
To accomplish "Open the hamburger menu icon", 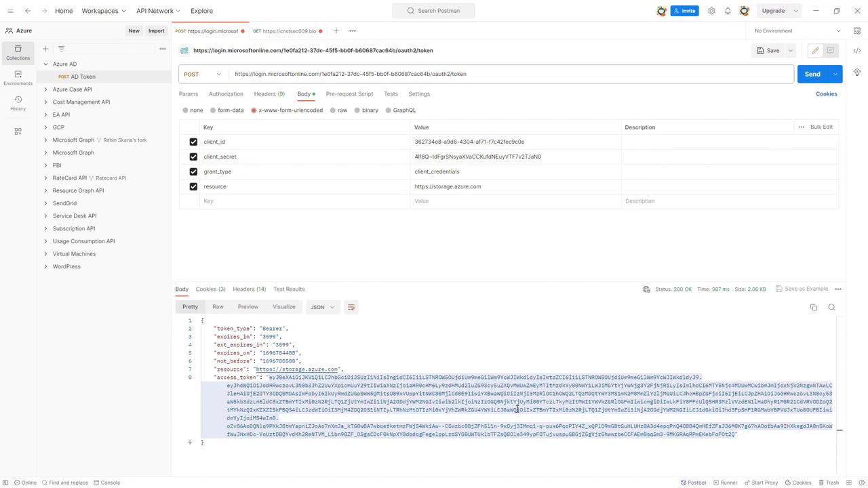I will (9, 11).
